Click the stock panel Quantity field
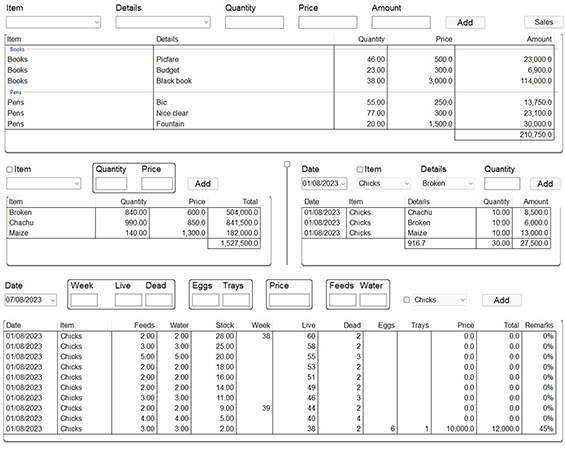The height and width of the screenshot is (452, 565). 111,183
